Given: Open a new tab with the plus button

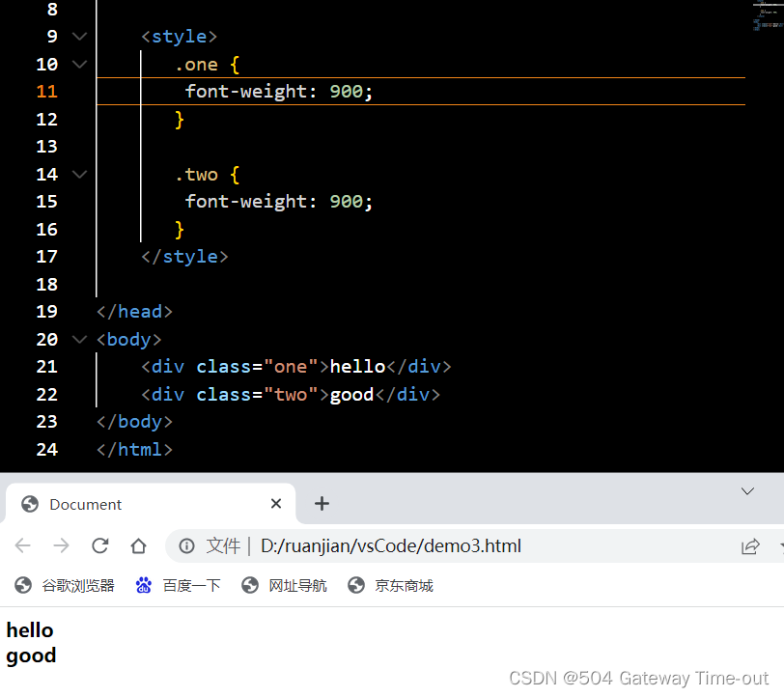Looking at the screenshot, I should pyautogui.click(x=322, y=504).
